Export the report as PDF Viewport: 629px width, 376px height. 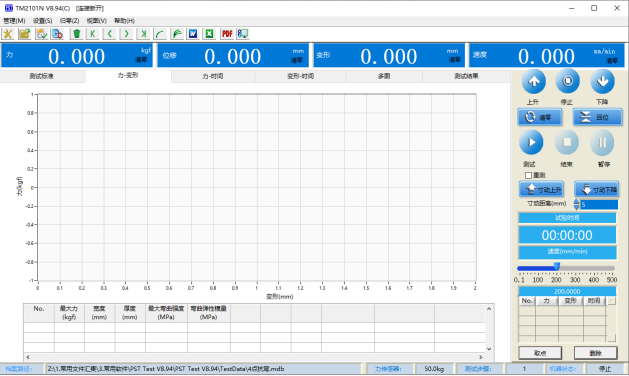coord(227,34)
